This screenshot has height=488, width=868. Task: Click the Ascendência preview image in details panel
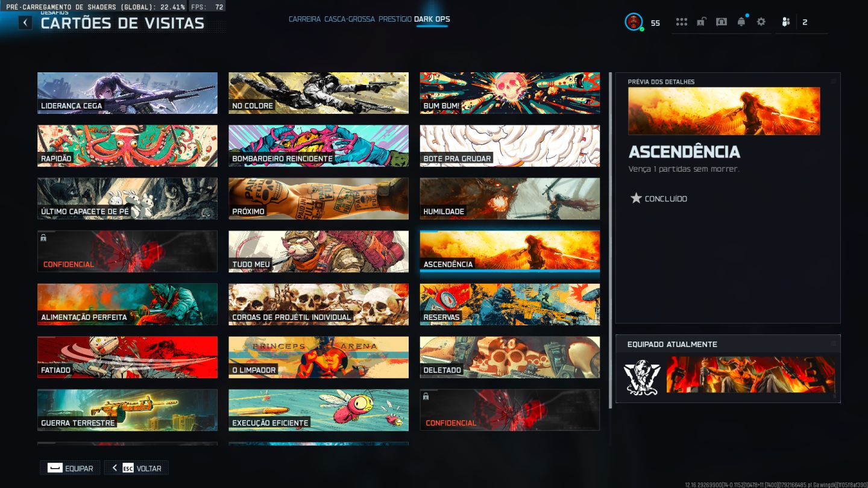click(724, 111)
